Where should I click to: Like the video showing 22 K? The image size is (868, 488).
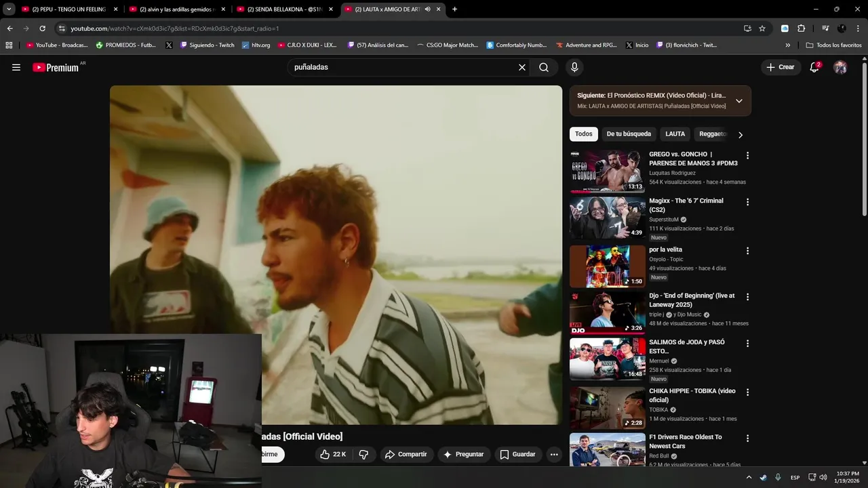[334, 454]
